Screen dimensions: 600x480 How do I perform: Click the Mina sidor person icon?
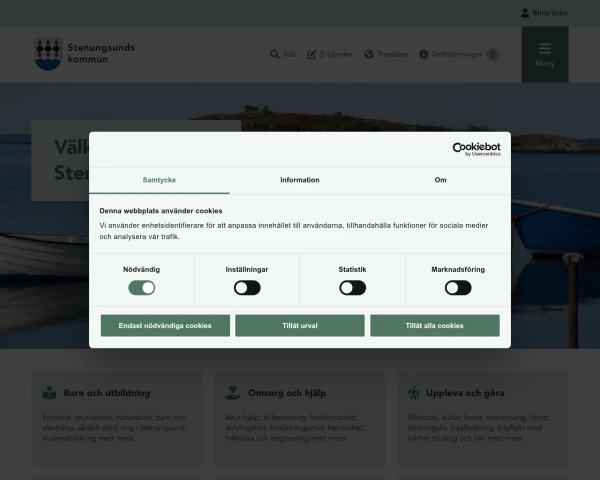[525, 13]
